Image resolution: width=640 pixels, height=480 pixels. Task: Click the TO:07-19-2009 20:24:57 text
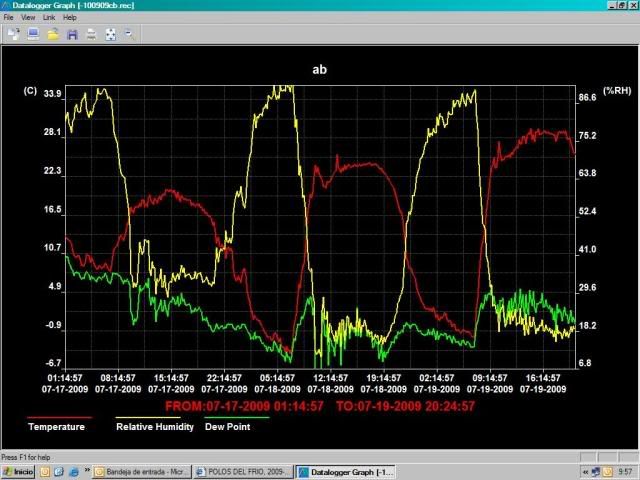pyautogui.click(x=405, y=406)
